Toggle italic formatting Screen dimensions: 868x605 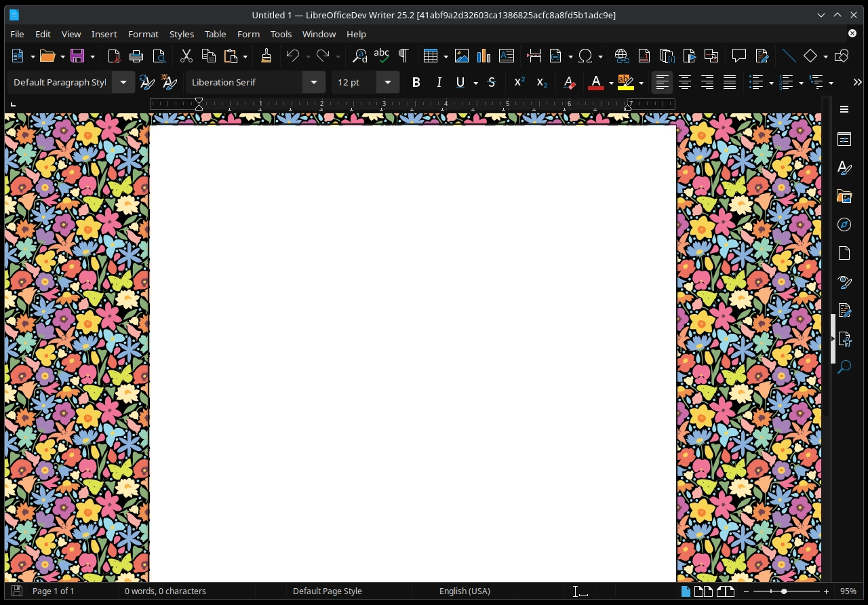coord(439,82)
